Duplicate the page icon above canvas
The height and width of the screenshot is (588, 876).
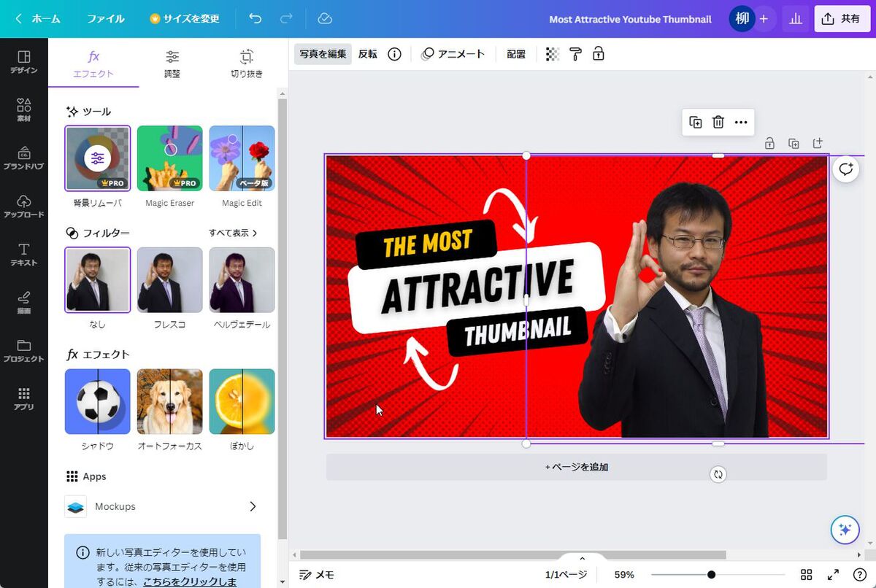click(x=794, y=144)
